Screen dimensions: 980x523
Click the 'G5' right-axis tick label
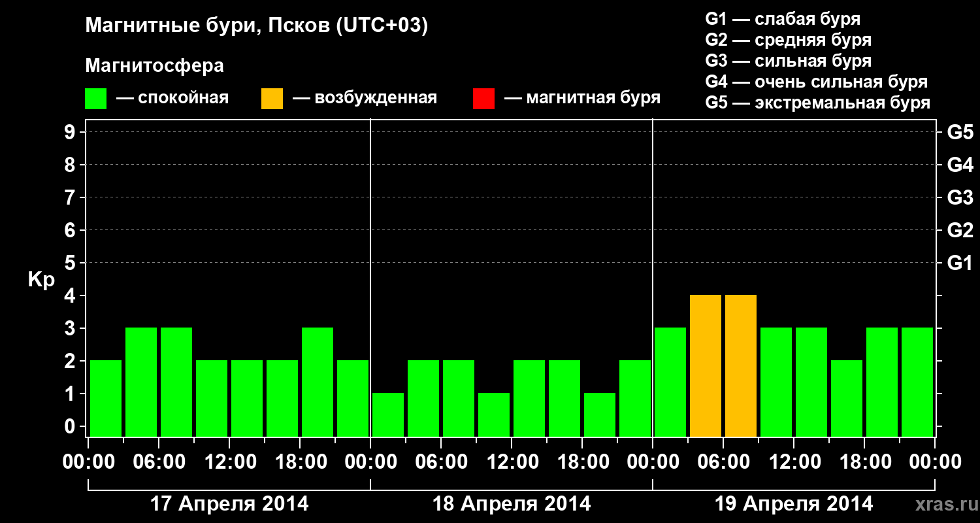(x=960, y=132)
